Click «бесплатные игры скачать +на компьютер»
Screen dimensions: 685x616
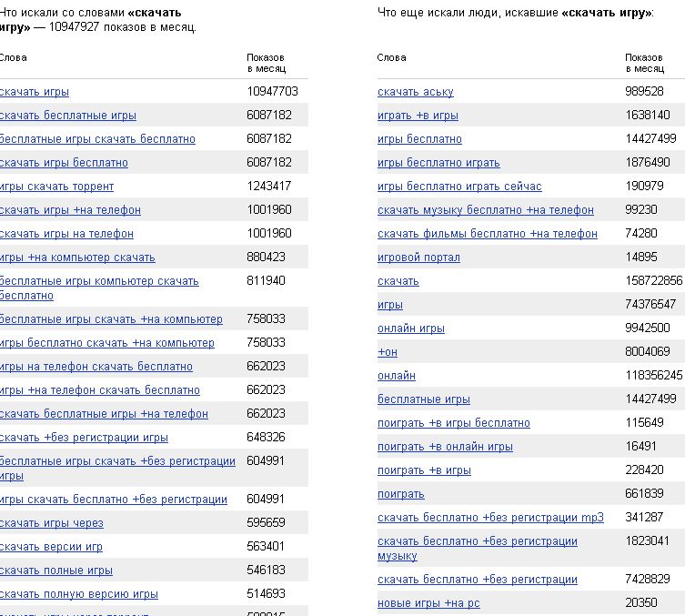[x=111, y=319]
